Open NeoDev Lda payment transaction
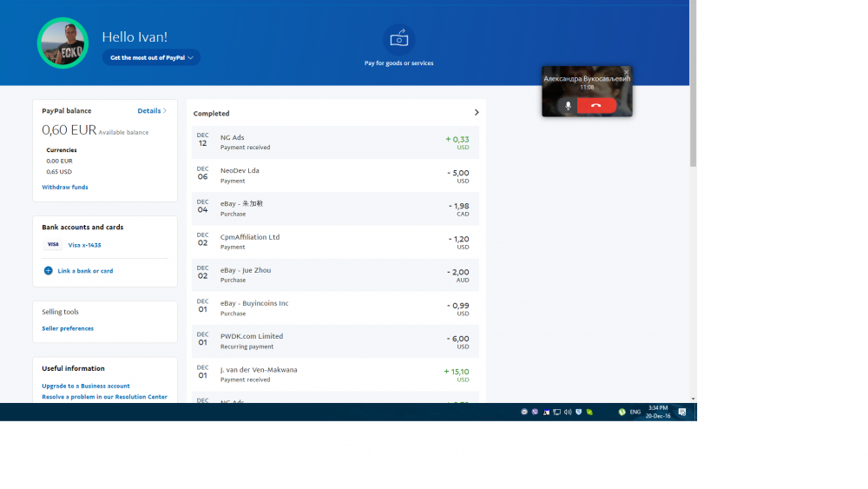 click(x=335, y=175)
